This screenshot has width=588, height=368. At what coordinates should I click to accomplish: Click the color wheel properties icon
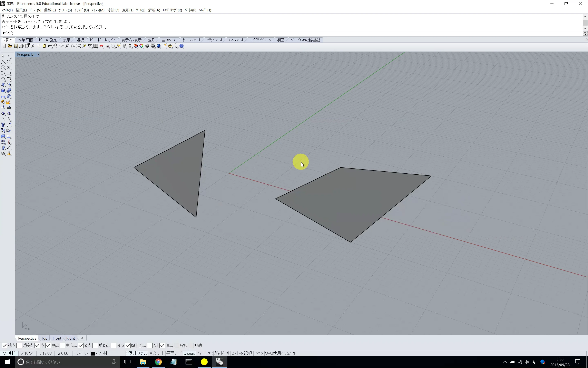pyautogui.click(x=141, y=46)
